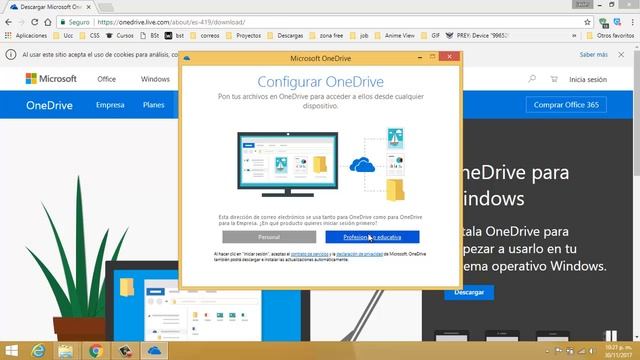Open the PREY Device bookmark
This screenshot has height=360, width=640.
(477, 36)
